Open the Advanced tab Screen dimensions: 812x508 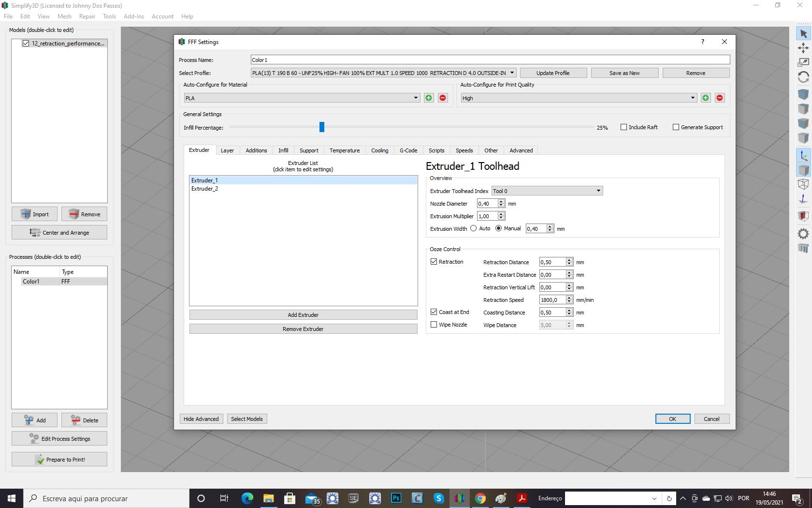[x=521, y=150]
